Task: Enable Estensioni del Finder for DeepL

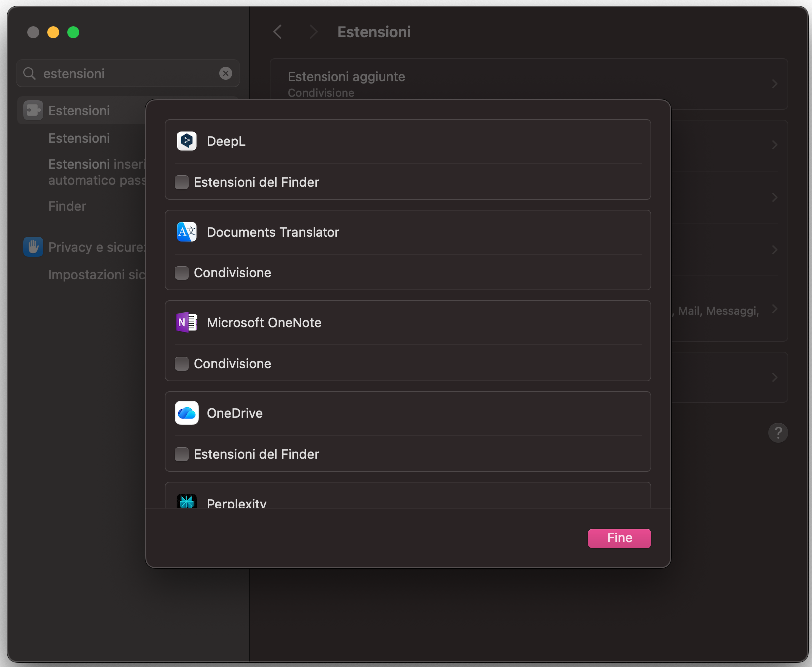Action: [182, 182]
